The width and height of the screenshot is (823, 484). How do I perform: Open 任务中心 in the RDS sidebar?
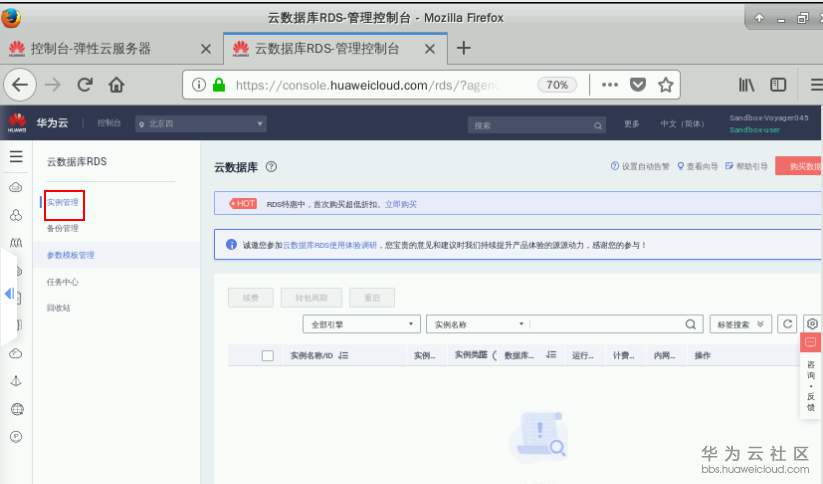pyautogui.click(x=62, y=282)
